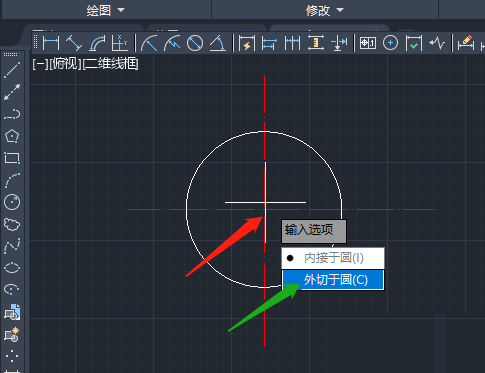Open the [俯视] view control

pos(65,63)
